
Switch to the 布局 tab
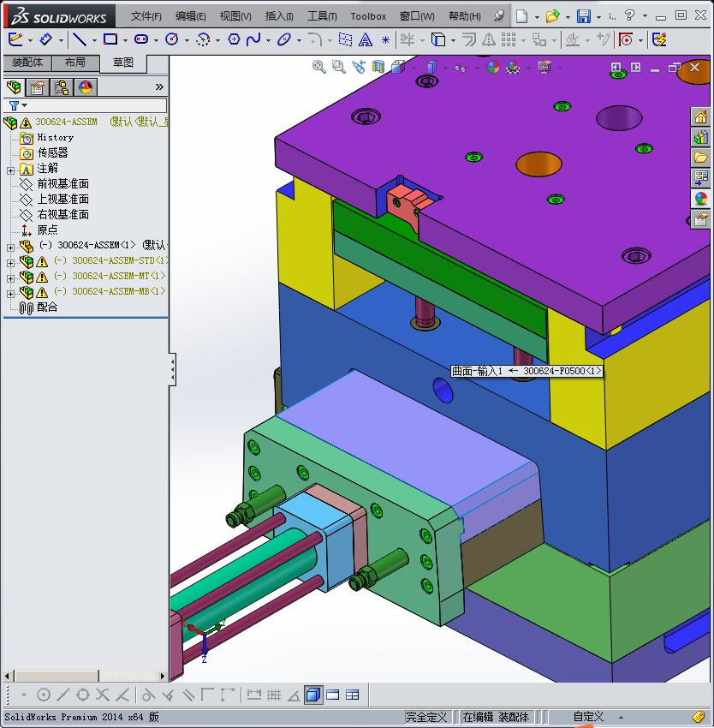75,63
